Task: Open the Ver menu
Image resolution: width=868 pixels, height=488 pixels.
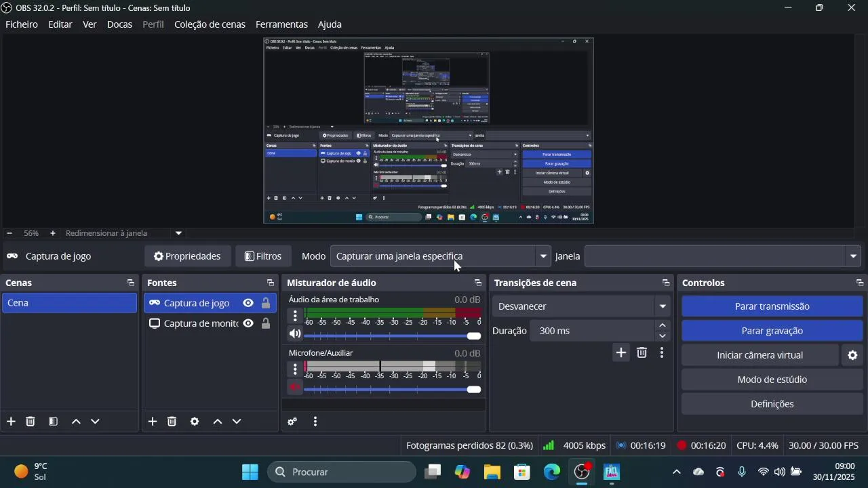Action: click(90, 24)
